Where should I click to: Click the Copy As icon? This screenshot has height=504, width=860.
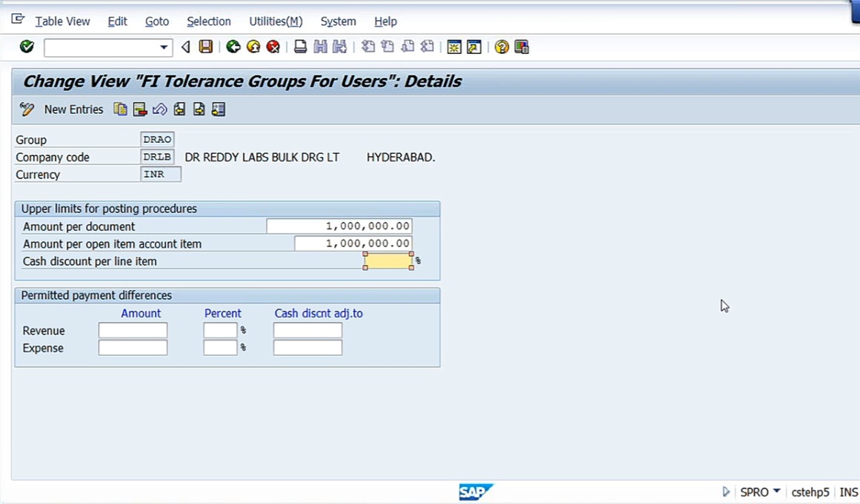[x=120, y=109]
